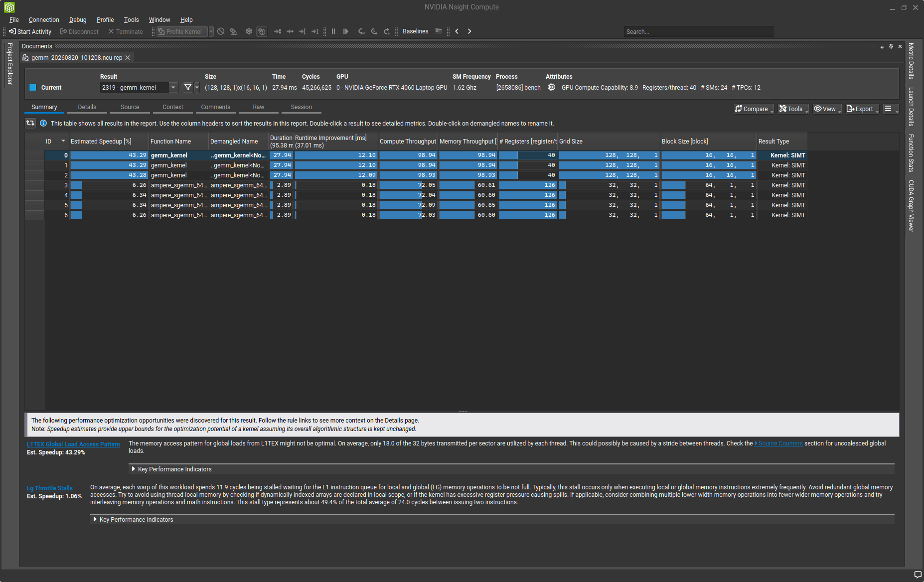The image size is (924, 582).
Task: Open the Export dropdown button
Action: tap(862, 109)
